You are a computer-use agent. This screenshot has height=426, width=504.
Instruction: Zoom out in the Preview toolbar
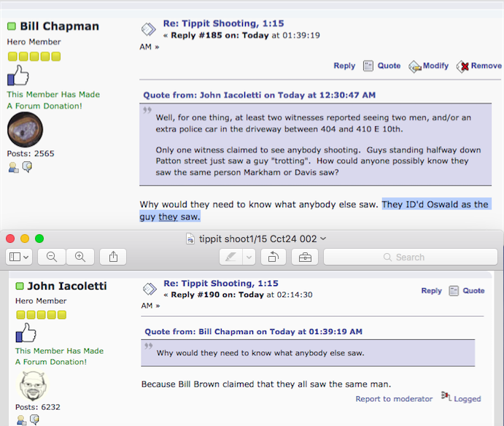[x=52, y=257]
